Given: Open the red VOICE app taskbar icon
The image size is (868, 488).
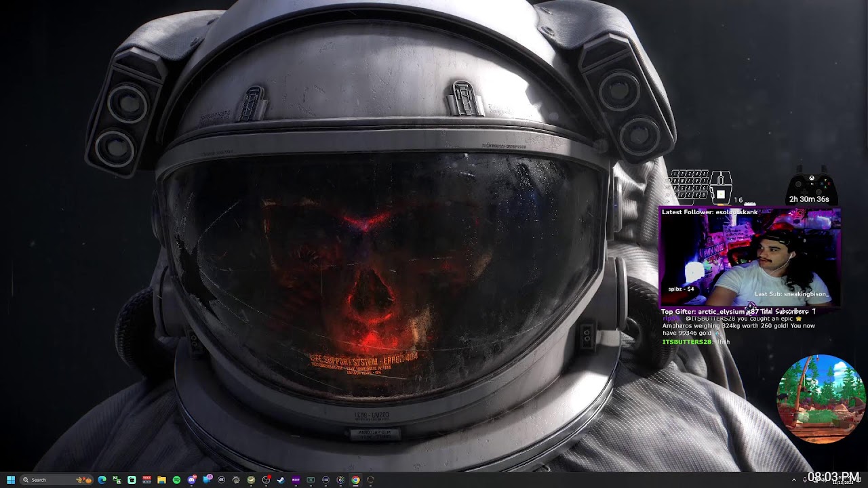Looking at the screenshot, I should (x=146, y=480).
